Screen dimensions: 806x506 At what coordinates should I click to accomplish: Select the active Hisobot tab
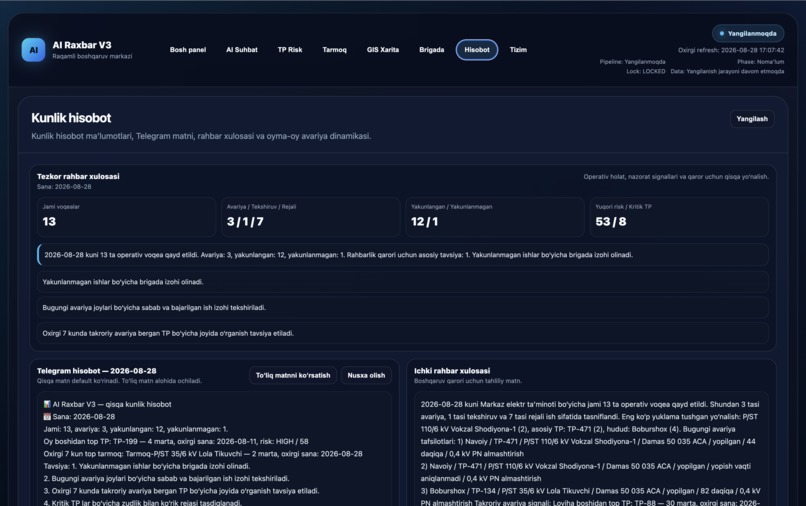point(477,50)
